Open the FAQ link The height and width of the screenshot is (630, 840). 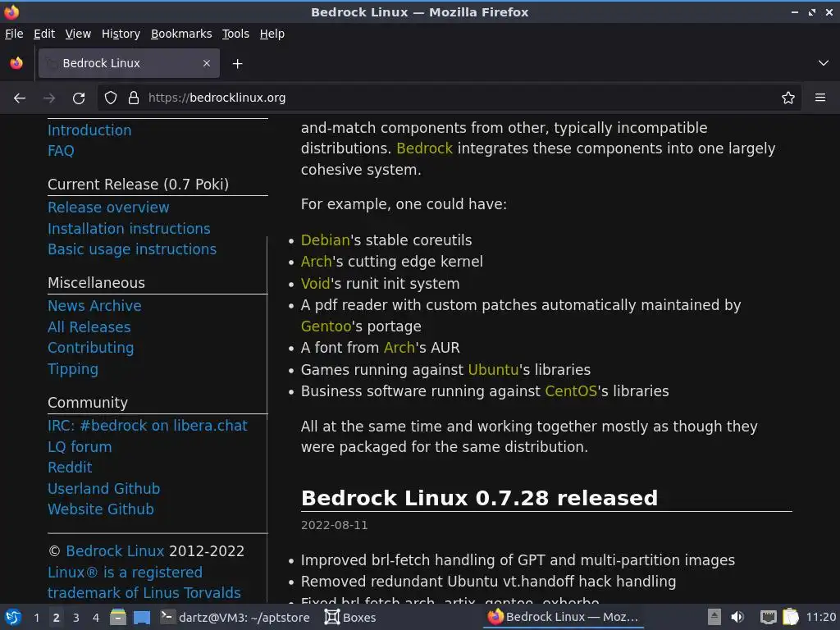(x=61, y=151)
